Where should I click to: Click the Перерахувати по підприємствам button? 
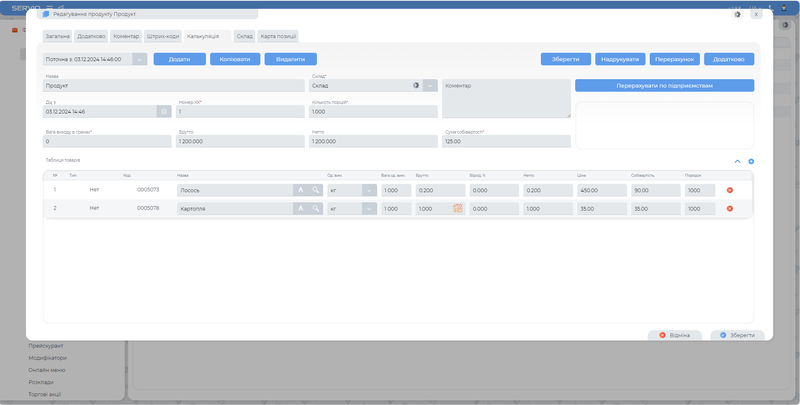(664, 86)
